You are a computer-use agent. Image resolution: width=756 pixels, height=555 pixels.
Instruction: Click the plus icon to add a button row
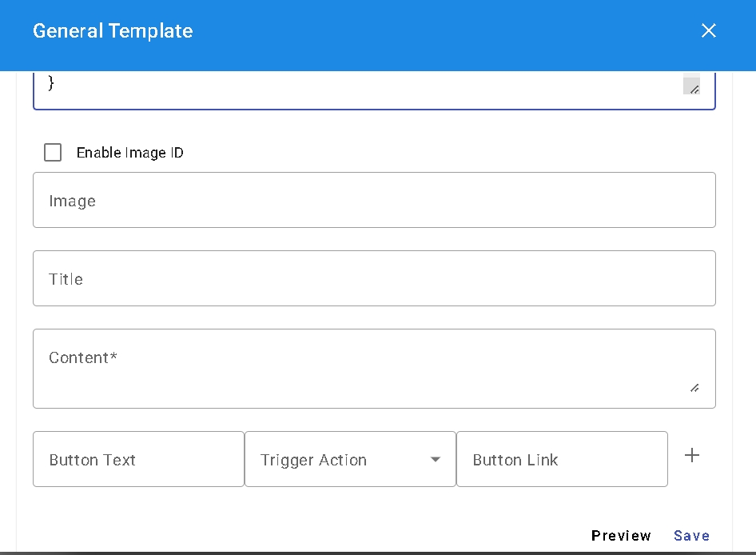(692, 456)
